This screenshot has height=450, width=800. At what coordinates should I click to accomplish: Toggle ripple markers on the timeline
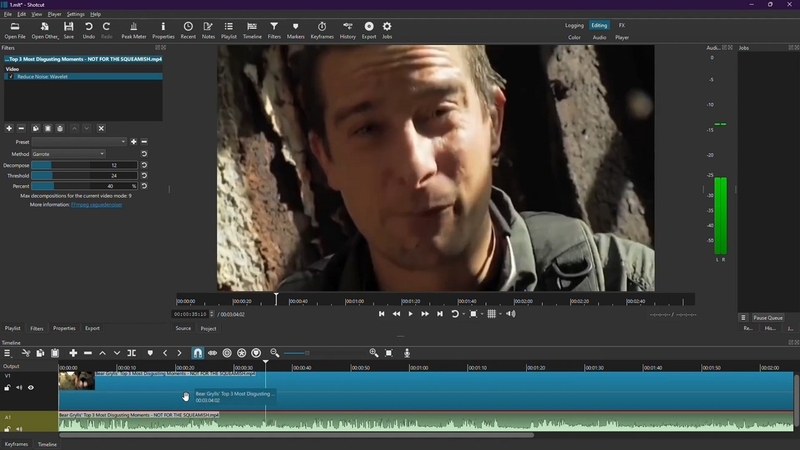[256, 353]
